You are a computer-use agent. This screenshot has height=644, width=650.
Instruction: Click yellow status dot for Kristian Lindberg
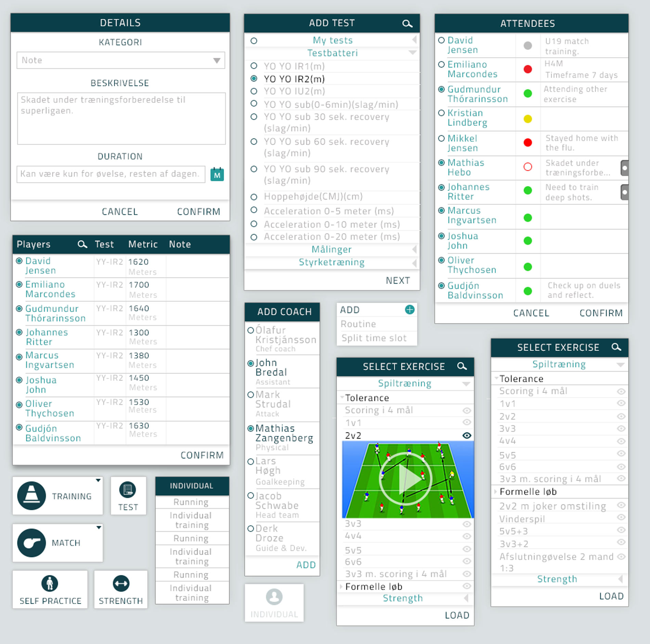(x=528, y=119)
